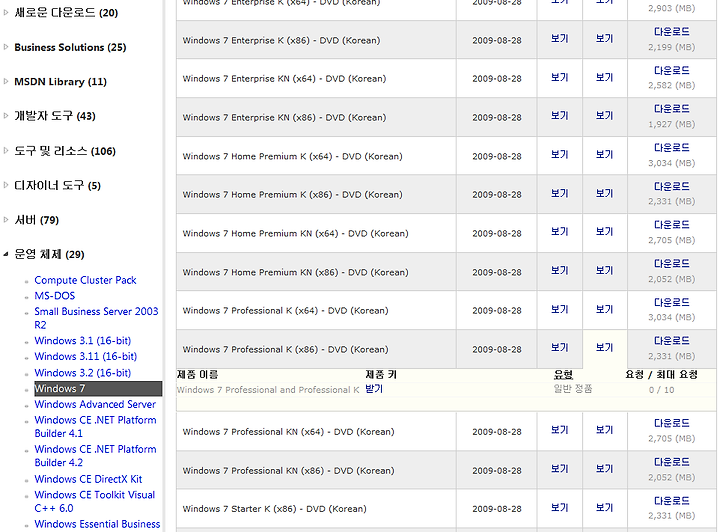Select the highlighted Windows 7 item
720x532 pixels.
[98, 388]
